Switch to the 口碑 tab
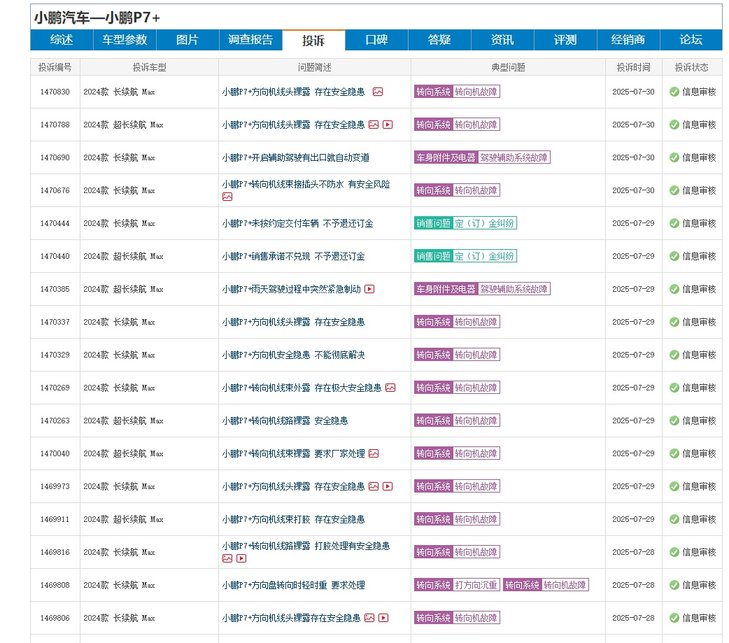 tap(377, 40)
